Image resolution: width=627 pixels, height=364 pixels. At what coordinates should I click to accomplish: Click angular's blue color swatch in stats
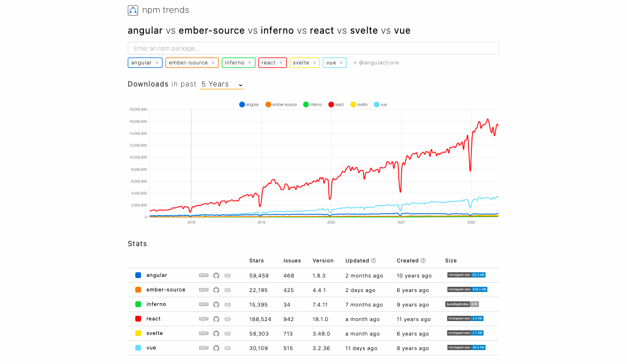pos(138,275)
